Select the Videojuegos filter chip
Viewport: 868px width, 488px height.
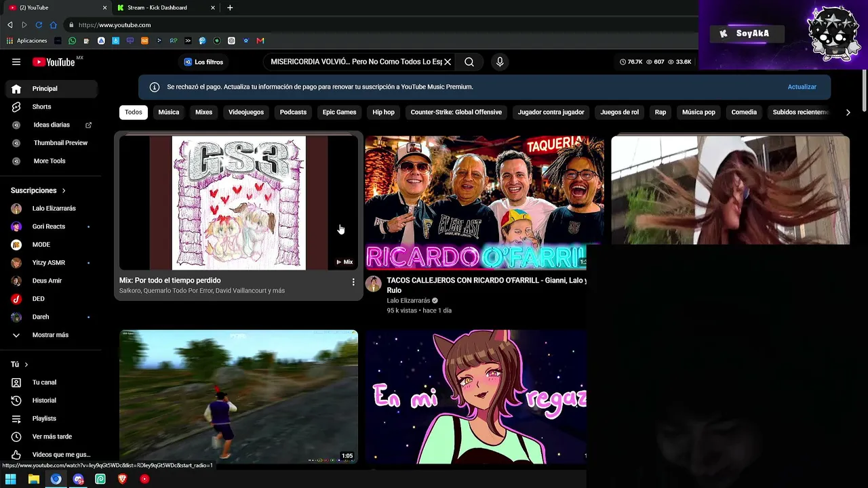point(246,113)
